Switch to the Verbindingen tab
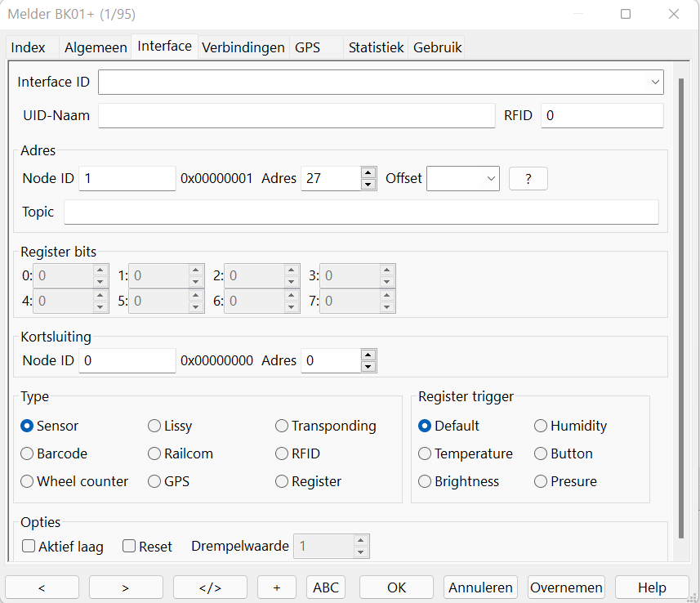Screen dimensions: 700x603 point(243,47)
